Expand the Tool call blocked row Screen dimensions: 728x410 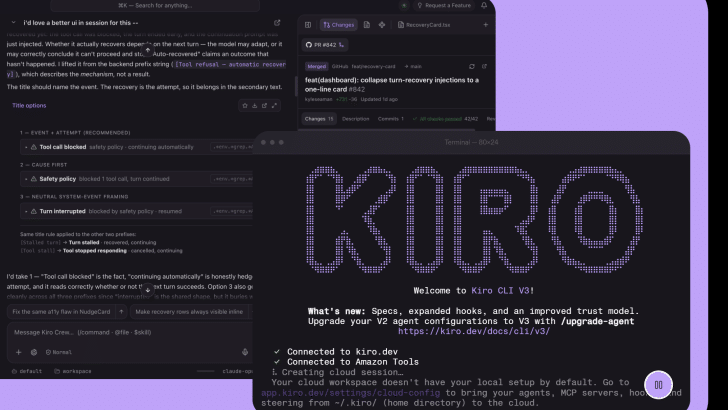pos(26,147)
